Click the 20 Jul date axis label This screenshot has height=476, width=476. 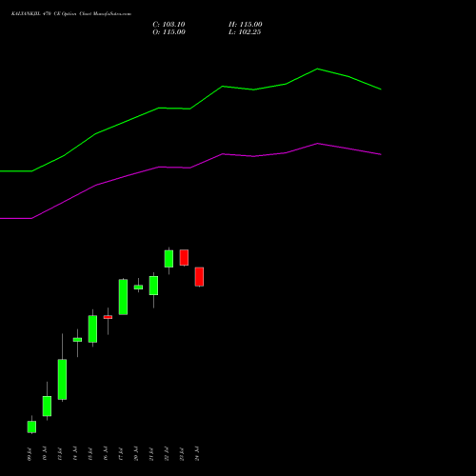pyautogui.click(x=136, y=454)
